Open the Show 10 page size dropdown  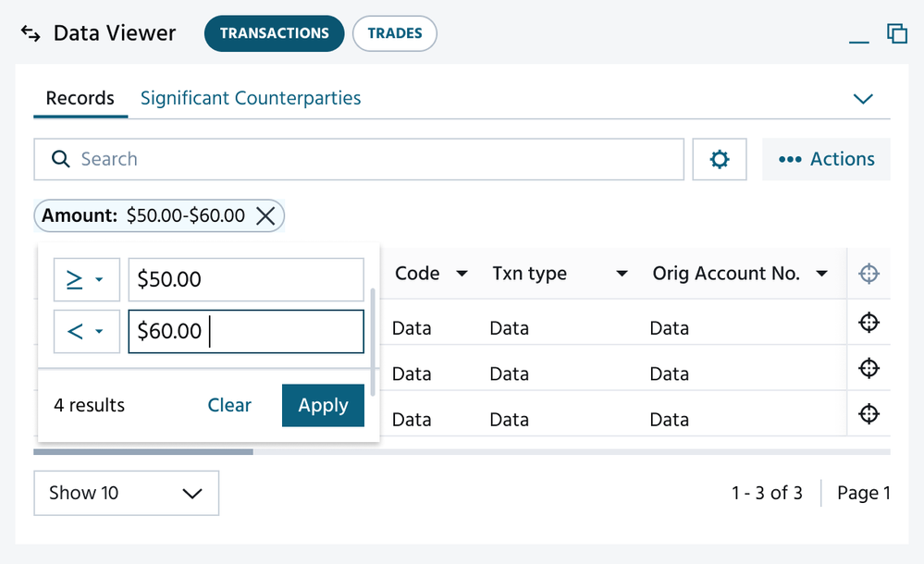click(x=126, y=493)
